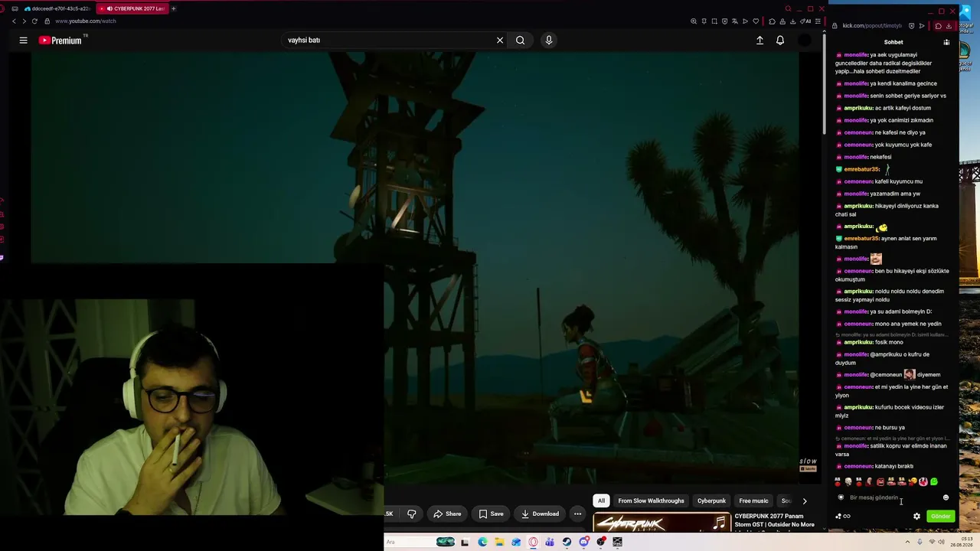Clear the search box with the X
This screenshot has width=980, height=551.
pos(500,41)
